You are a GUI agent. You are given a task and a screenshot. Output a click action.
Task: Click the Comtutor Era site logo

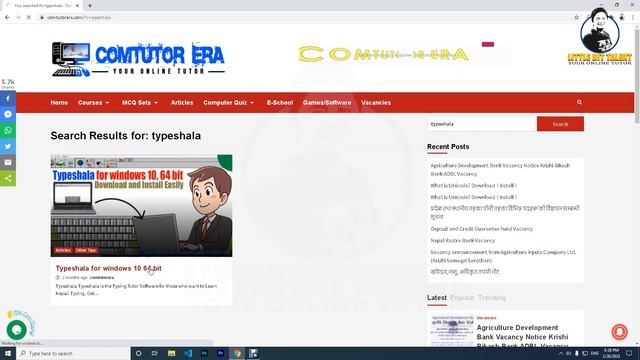pos(138,59)
